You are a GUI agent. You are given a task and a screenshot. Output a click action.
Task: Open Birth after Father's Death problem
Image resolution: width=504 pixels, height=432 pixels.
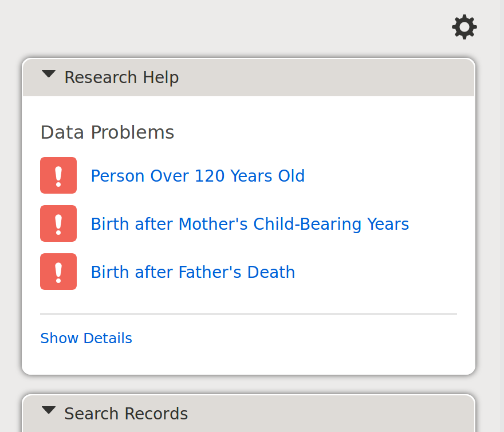[193, 273]
